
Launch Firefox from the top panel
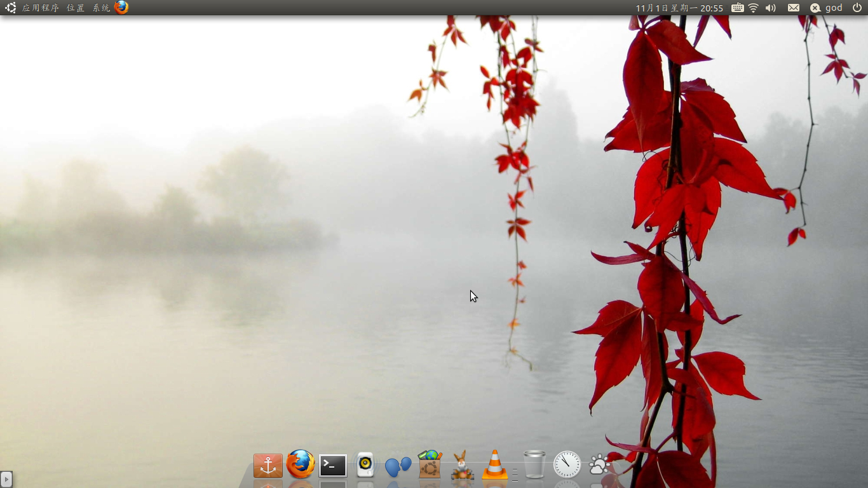tap(121, 8)
